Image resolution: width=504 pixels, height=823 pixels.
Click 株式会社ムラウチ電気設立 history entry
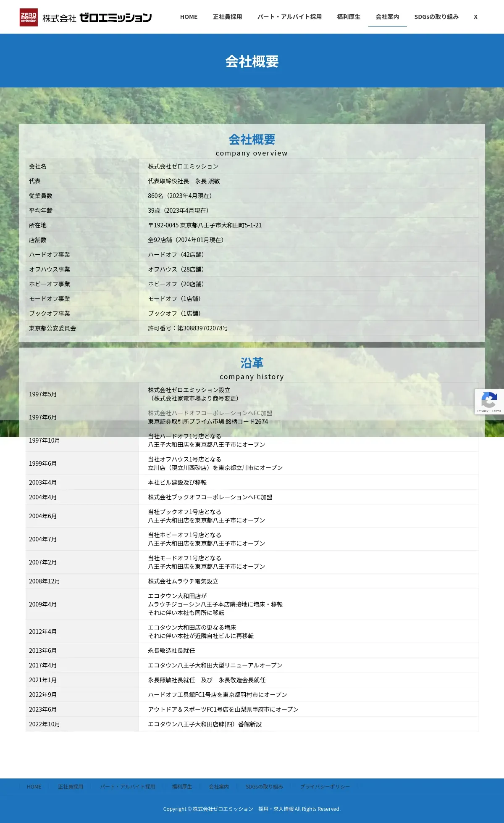pos(183,581)
